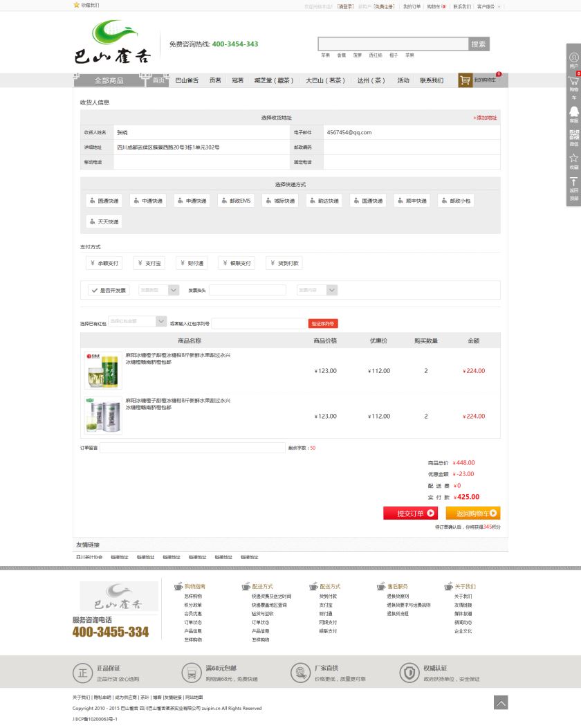Click the brown cart icon in navigation bar
Screen dimensions: 581x728
(x=465, y=80)
